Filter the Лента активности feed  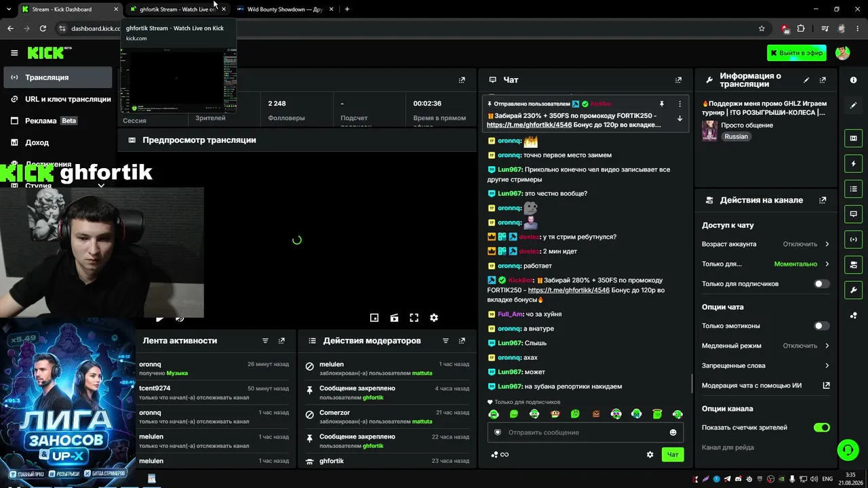[265, 341]
